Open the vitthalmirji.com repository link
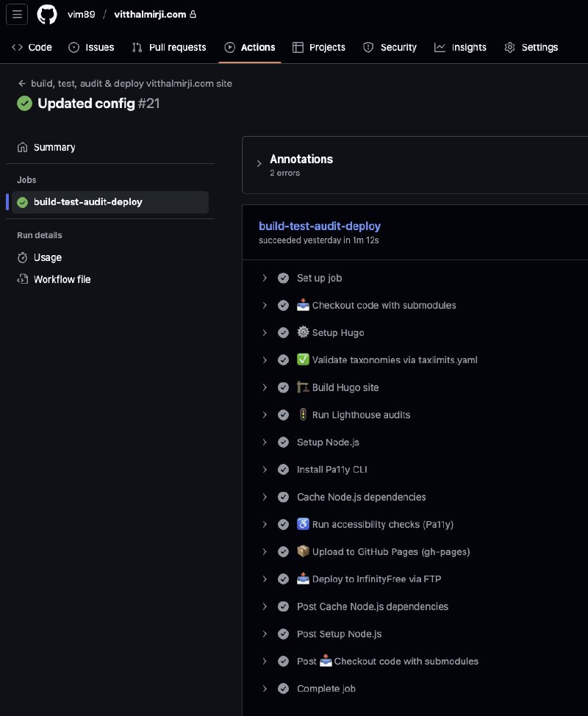The height and width of the screenshot is (716, 588). [150, 14]
